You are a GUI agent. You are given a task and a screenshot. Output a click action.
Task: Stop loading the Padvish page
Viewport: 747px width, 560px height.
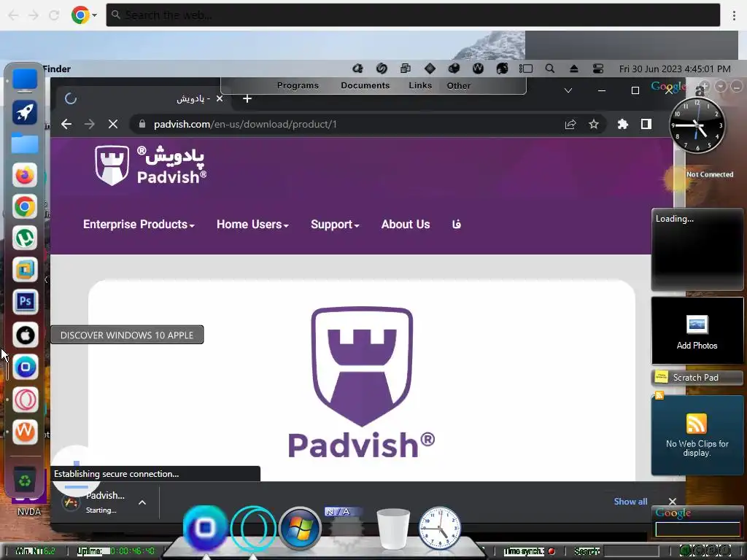pos(113,124)
